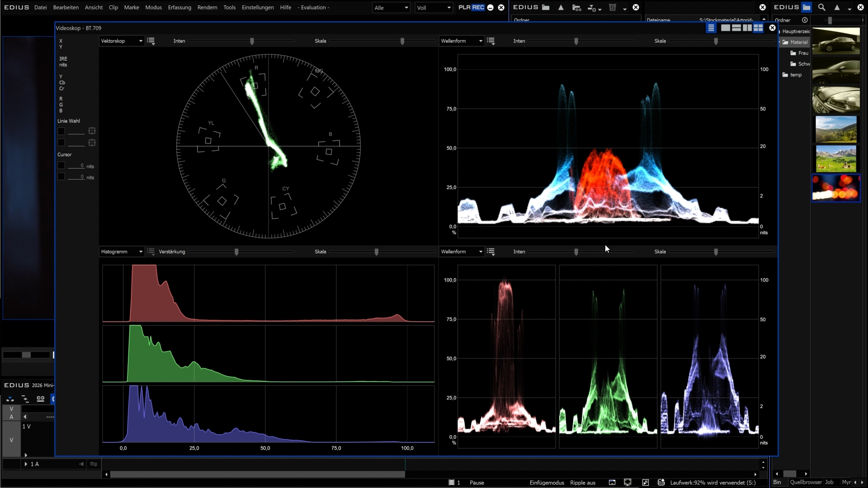Click the bin folder view icon

pyautogui.click(x=807, y=7)
